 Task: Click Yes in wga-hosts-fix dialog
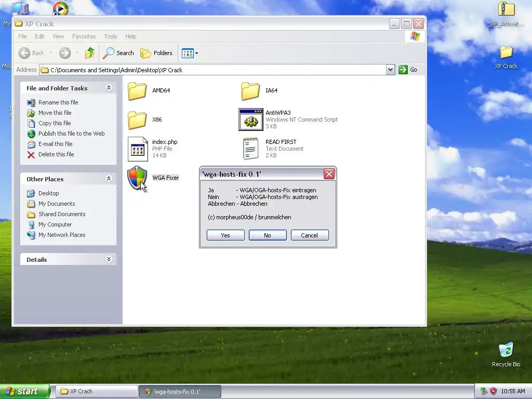tap(225, 235)
